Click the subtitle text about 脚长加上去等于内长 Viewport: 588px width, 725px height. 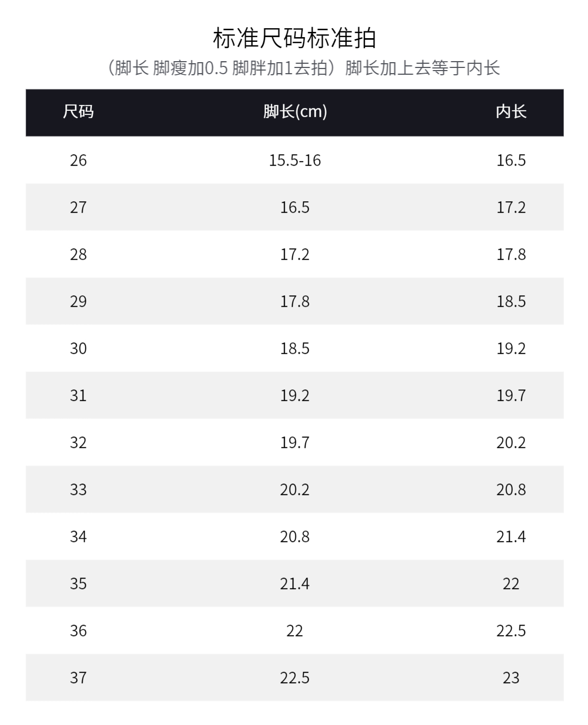tap(303, 68)
